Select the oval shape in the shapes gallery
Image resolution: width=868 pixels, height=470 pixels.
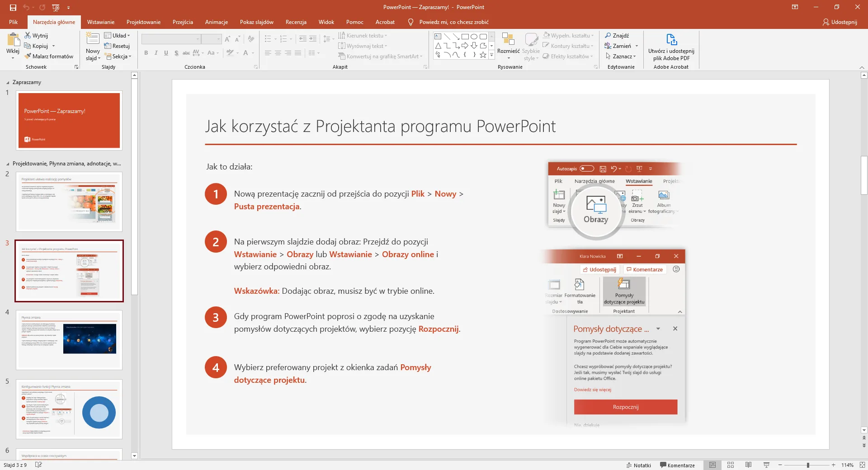pyautogui.click(x=474, y=37)
